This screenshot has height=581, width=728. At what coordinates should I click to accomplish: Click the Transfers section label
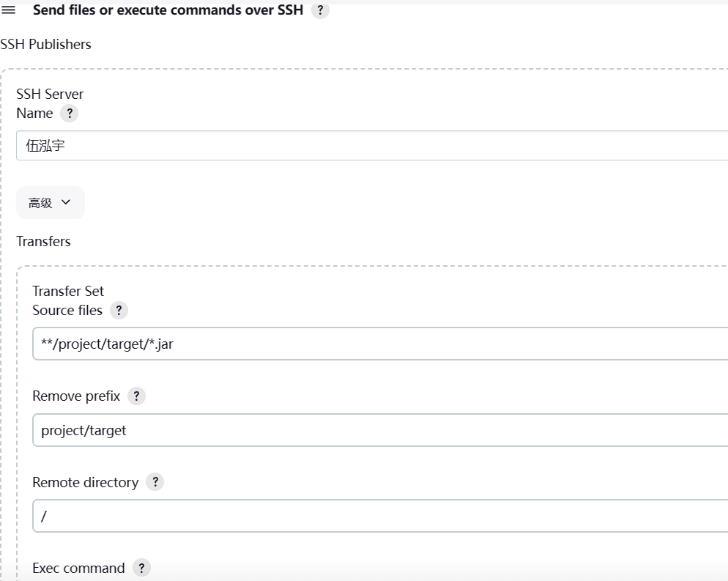coord(43,241)
